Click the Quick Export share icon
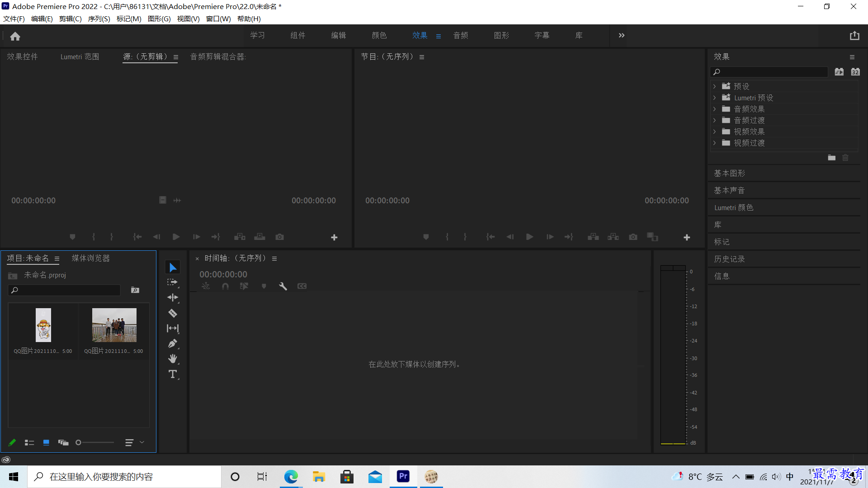 pos(854,36)
